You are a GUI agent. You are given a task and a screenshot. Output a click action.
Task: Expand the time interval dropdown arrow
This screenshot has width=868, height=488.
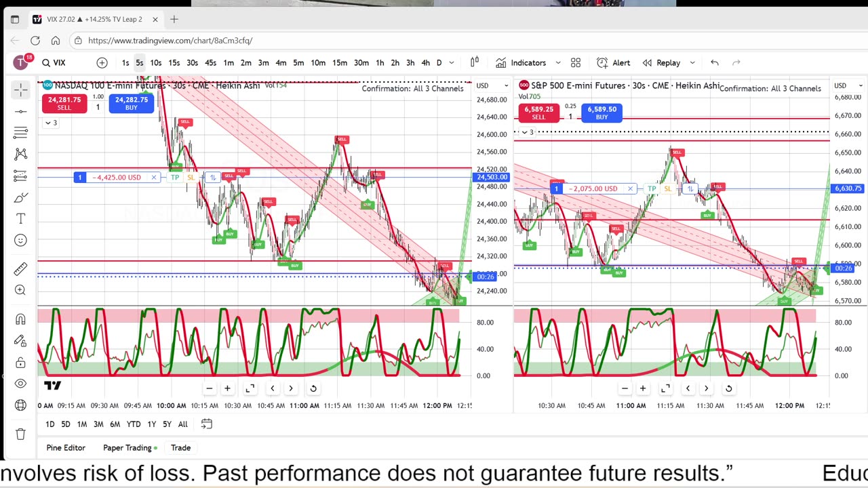(x=453, y=63)
